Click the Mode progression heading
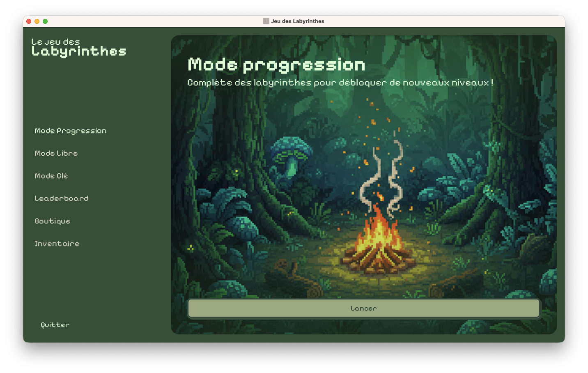 pos(276,65)
